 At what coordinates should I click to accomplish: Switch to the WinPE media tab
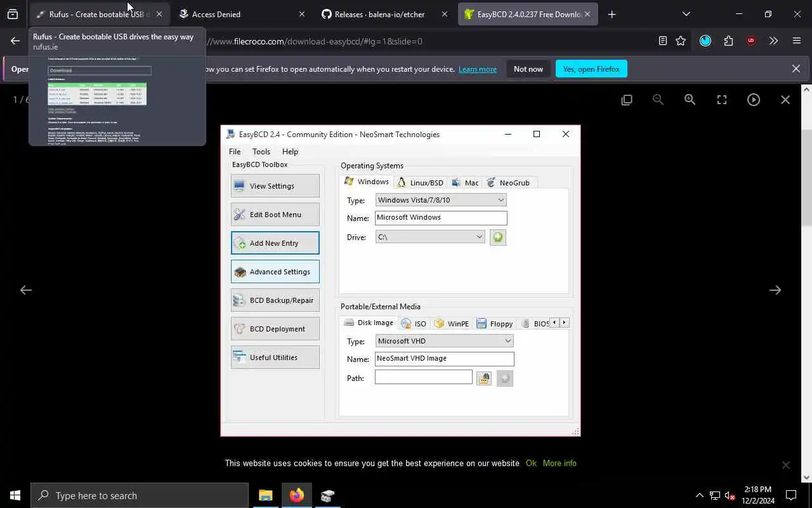[452, 323]
